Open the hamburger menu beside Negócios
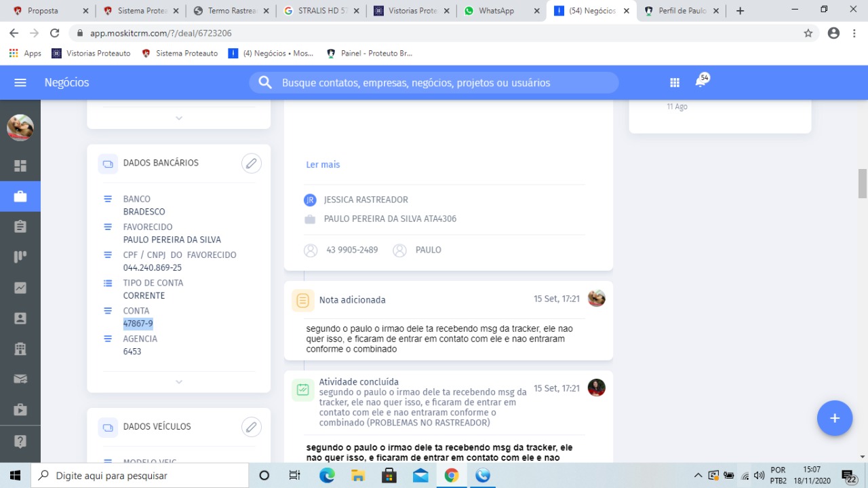868x488 pixels. pos(20,83)
